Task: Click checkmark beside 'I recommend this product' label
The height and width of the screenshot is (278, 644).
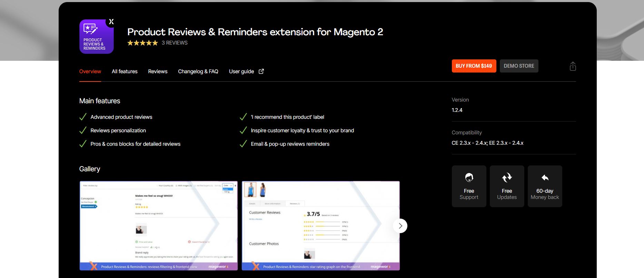Action: coord(243,117)
